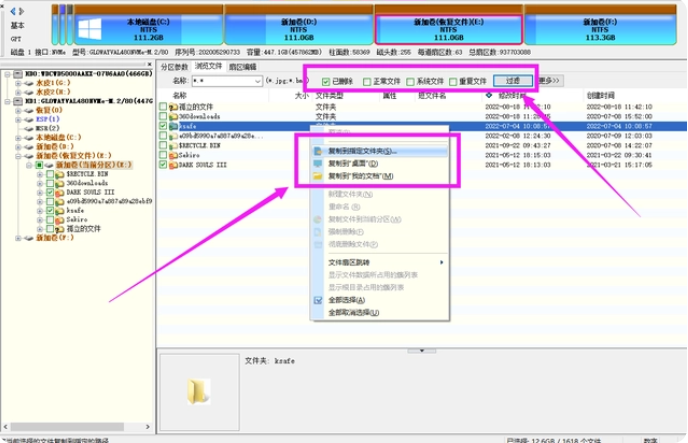
Task: Enable the 系统文件 filter checkbox
Action: pos(409,81)
